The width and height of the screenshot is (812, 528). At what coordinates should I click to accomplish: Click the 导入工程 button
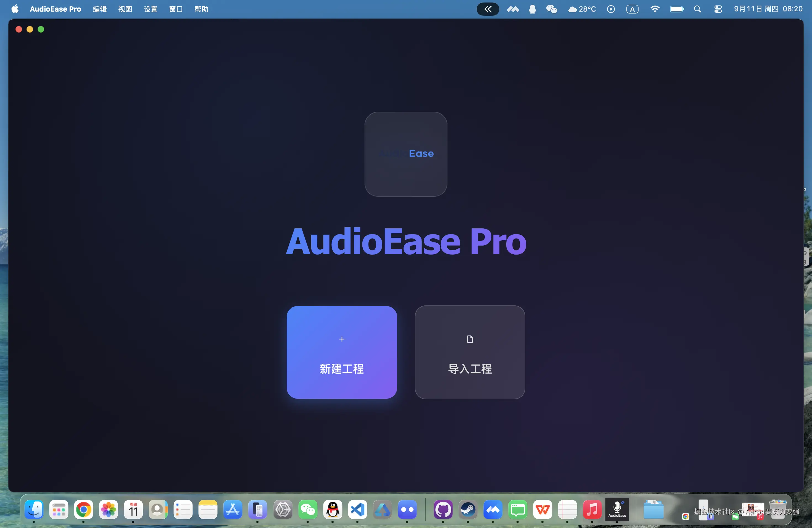(x=470, y=352)
